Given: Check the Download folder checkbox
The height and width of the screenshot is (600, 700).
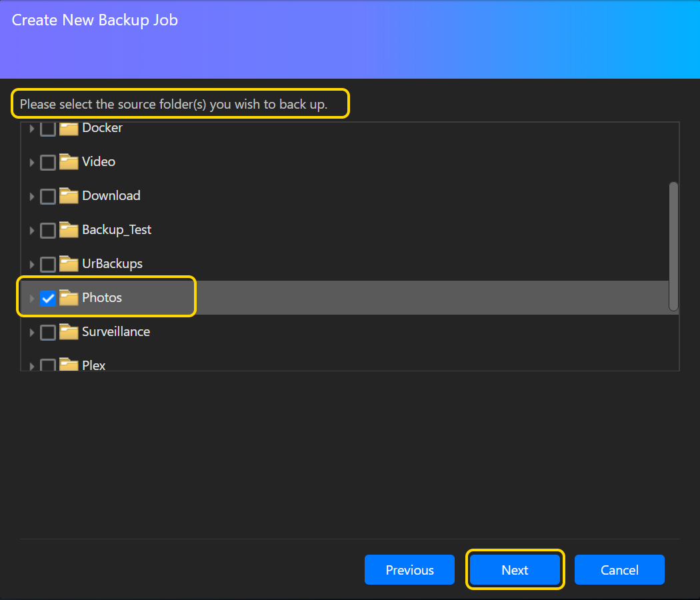Looking at the screenshot, I should click(48, 197).
